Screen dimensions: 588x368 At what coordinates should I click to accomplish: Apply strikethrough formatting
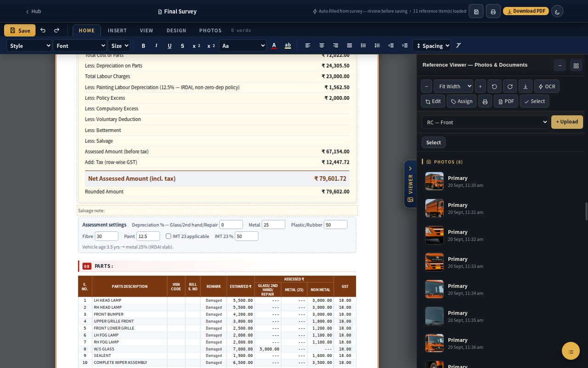[182, 46]
